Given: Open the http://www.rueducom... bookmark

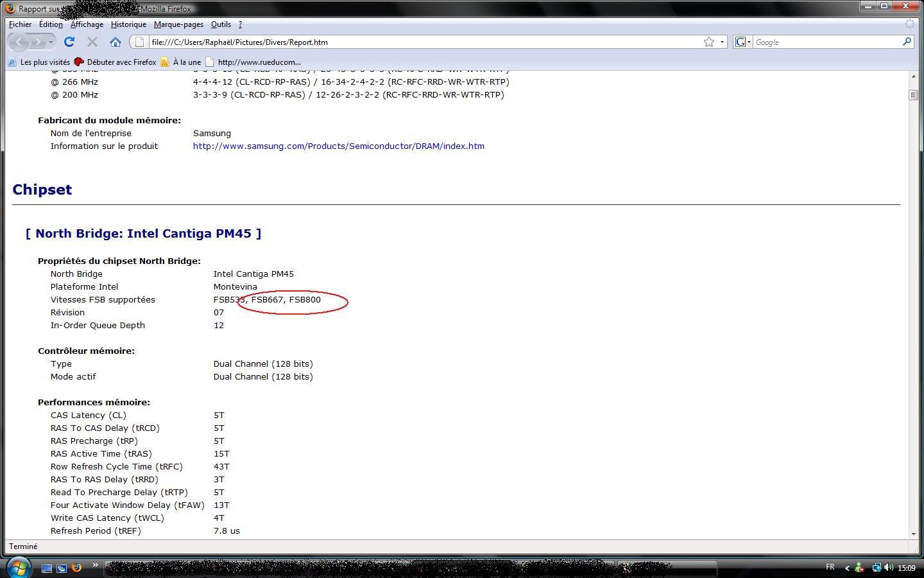Looking at the screenshot, I should 253,62.
